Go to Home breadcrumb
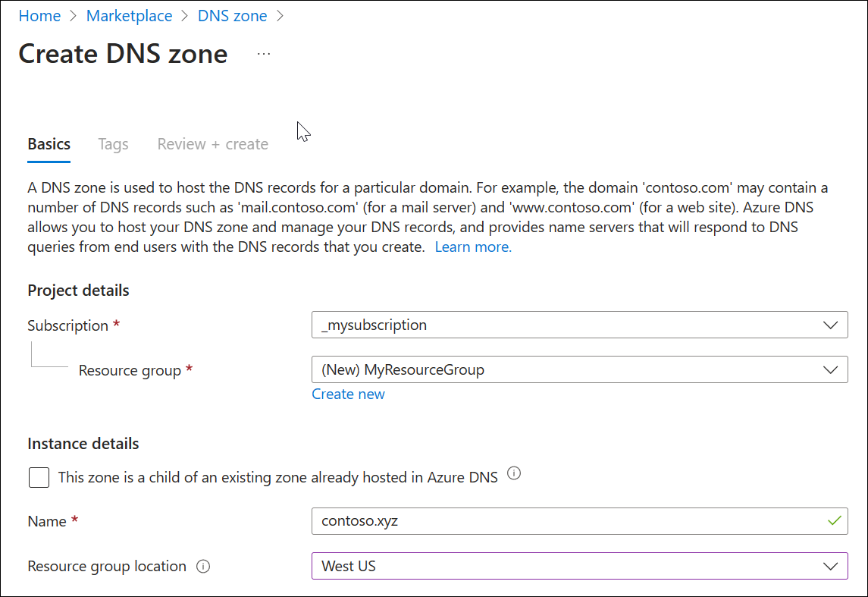Screen dimensions: 868x597 [39, 16]
